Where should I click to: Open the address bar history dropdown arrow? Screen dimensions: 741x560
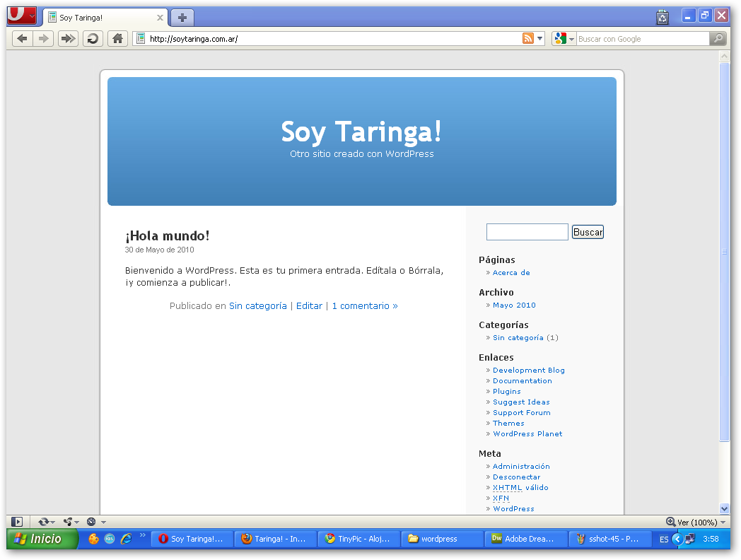point(540,39)
